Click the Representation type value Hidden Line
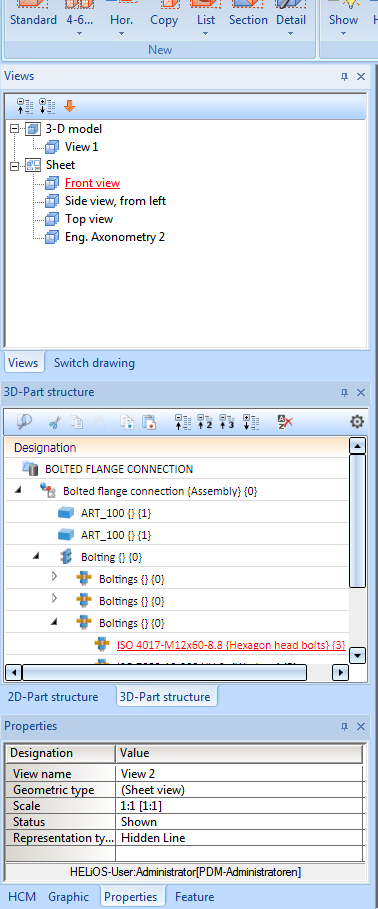Screen dimensions: 378x909 pyautogui.click(x=239, y=838)
